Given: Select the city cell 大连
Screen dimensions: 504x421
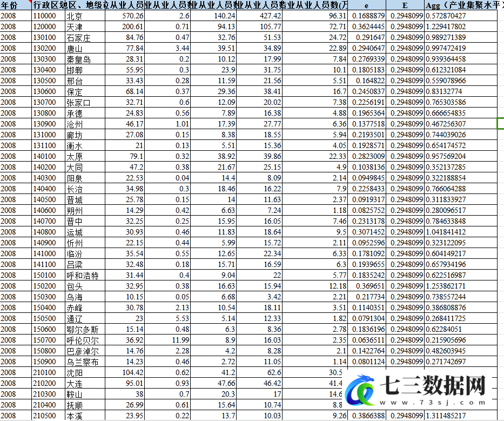Looking at the screenshot, I should pyautogui.click(x=85, y=383).
